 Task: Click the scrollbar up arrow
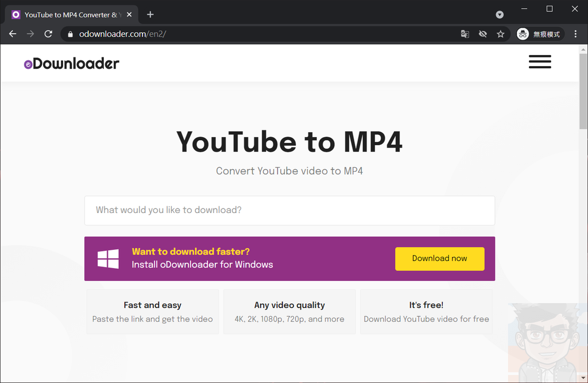coord(583,49)
